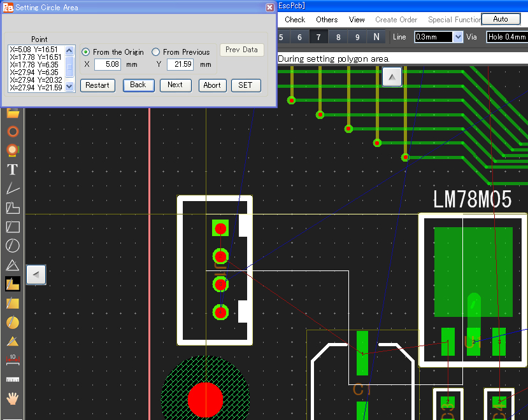Select the straight line drawing tool
Image resolution: width=528 pixels, height=420 pixels.
point(13,188)
